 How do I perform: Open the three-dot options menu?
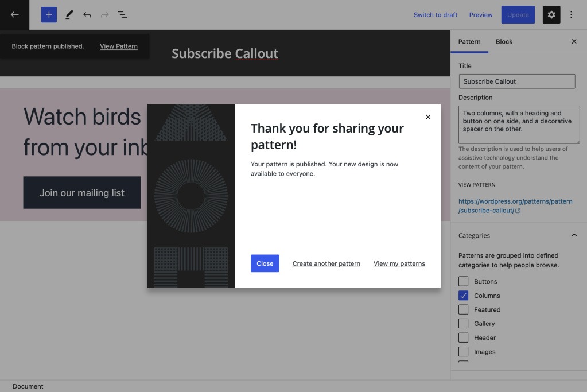(571, 14)
